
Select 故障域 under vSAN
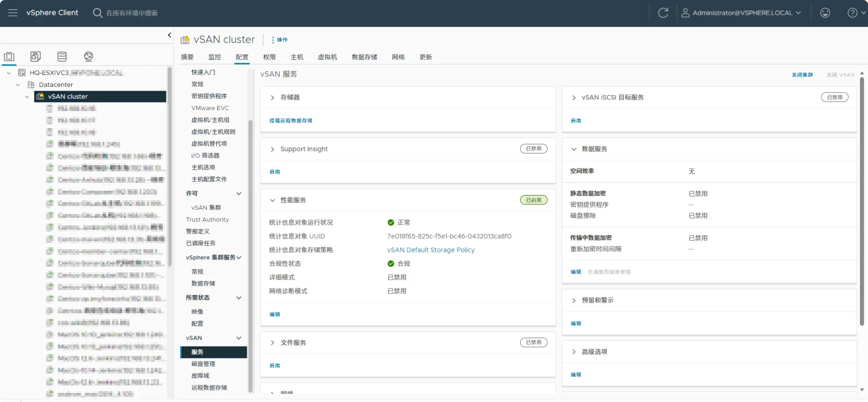click(200, 376)
